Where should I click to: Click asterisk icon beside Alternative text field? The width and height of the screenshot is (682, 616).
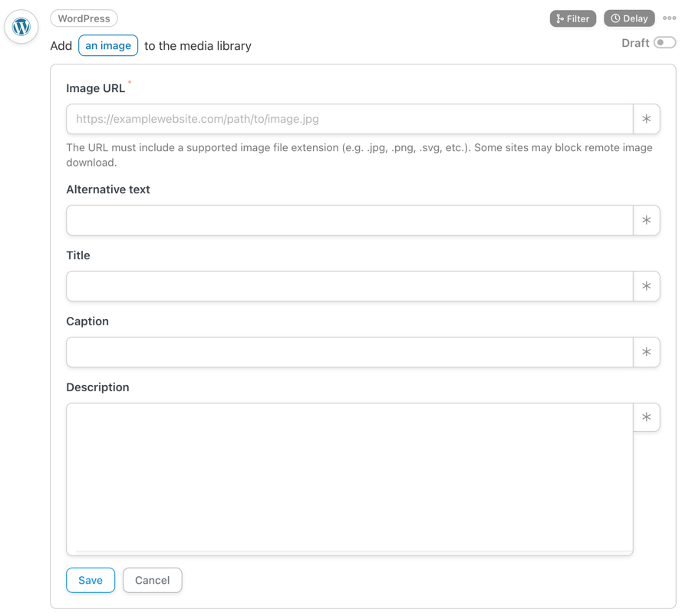tap(647, 220)
